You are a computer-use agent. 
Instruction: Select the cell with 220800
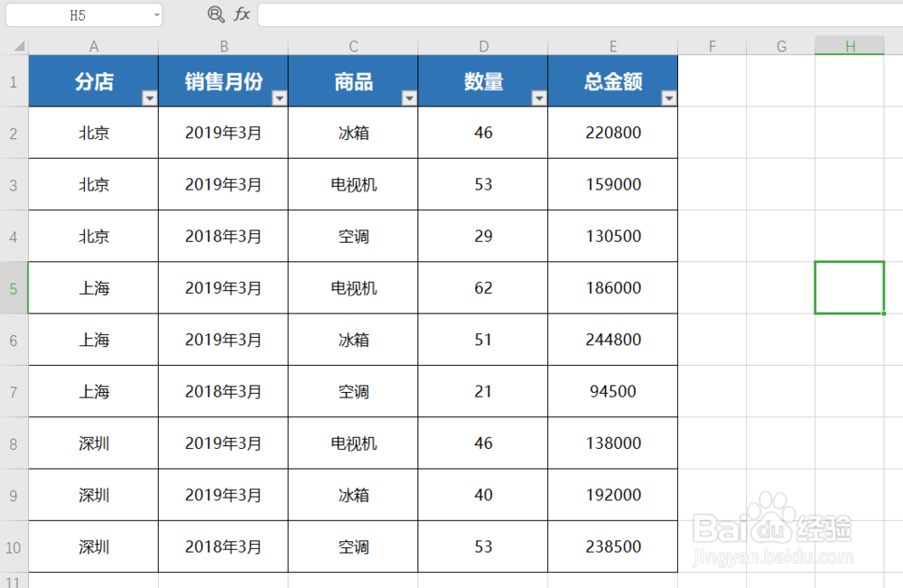(613, 133)
